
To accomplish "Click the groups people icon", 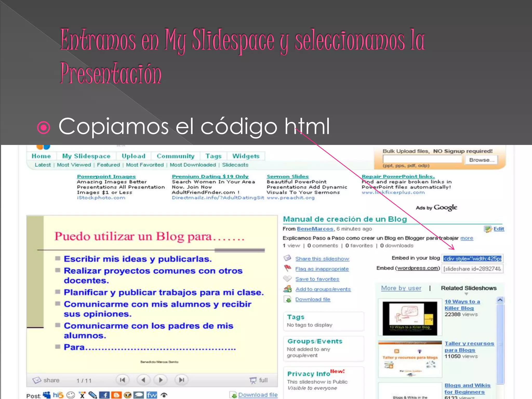I will tap(288, 289).
